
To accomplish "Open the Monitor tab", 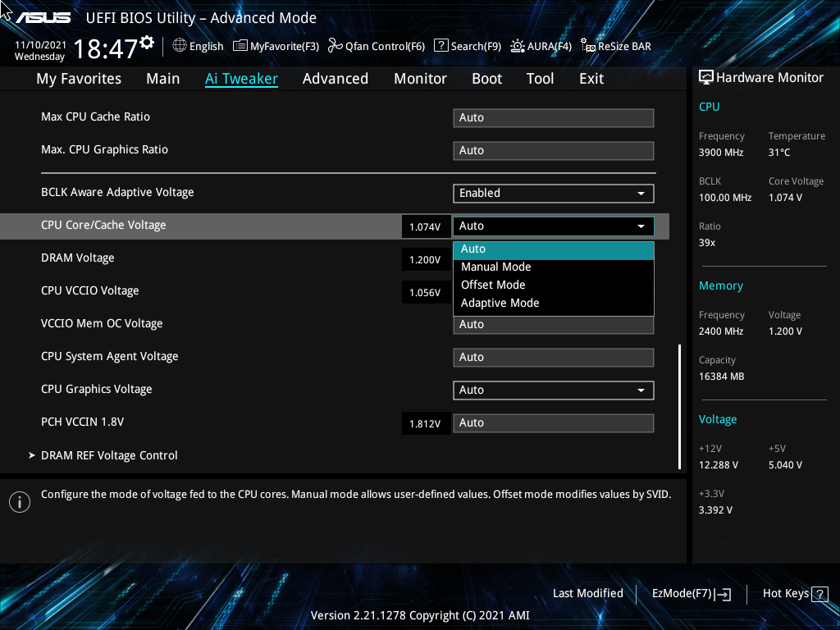I will (421, 79).
